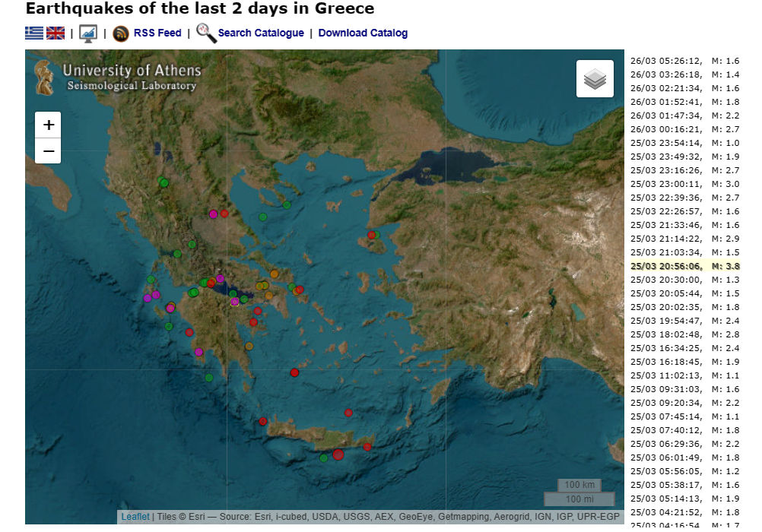Click the orange RSS feed icon

tap(121, 33)
